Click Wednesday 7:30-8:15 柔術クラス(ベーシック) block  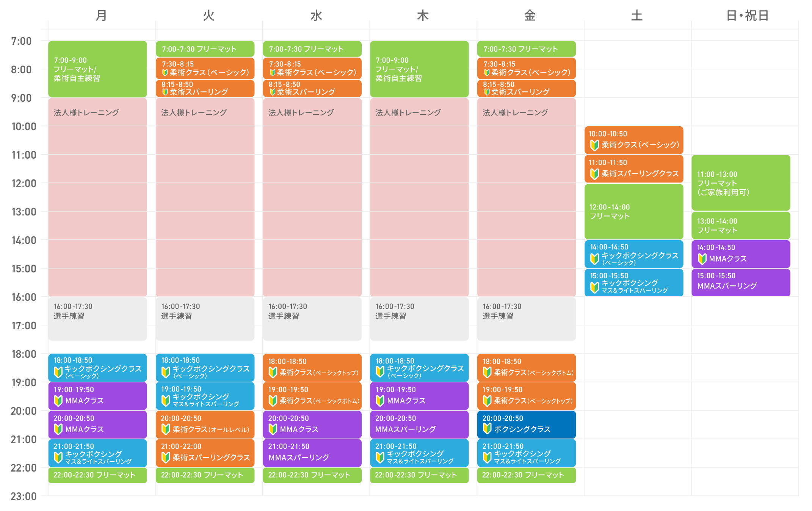pyautogui.click(x=312, y=68)
